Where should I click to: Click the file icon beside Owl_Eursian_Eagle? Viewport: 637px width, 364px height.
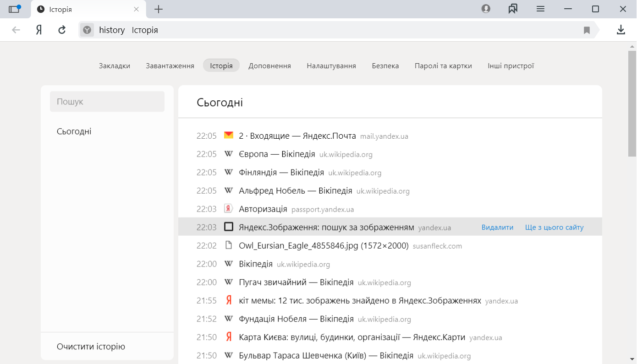pyautogui.click(x=229, y=245)
